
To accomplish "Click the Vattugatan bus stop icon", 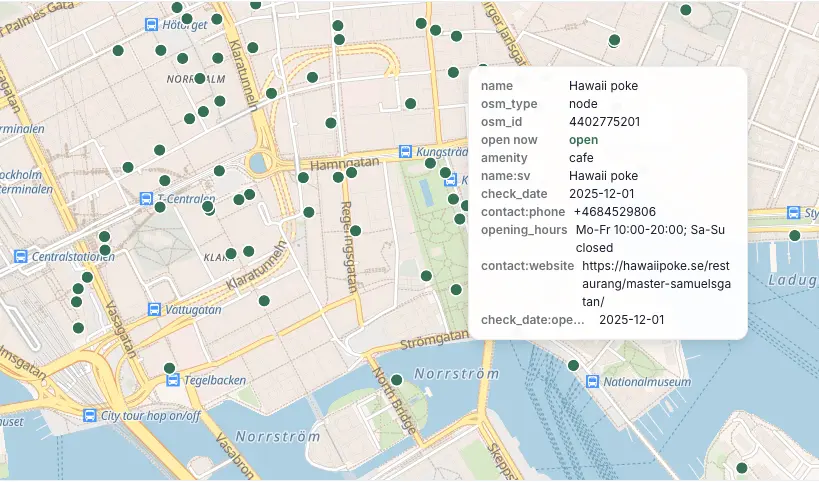I will coord(154,309).
